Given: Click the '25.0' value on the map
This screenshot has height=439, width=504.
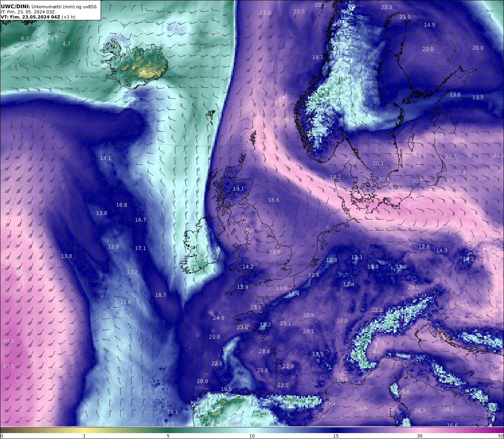Looking at the screenshot, I should tap(265, 13).
